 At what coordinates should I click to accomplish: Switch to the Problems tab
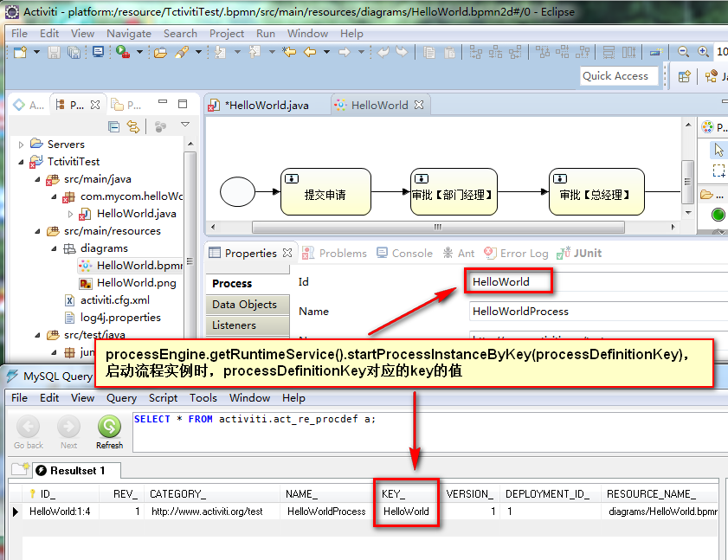tap(334, 253)
